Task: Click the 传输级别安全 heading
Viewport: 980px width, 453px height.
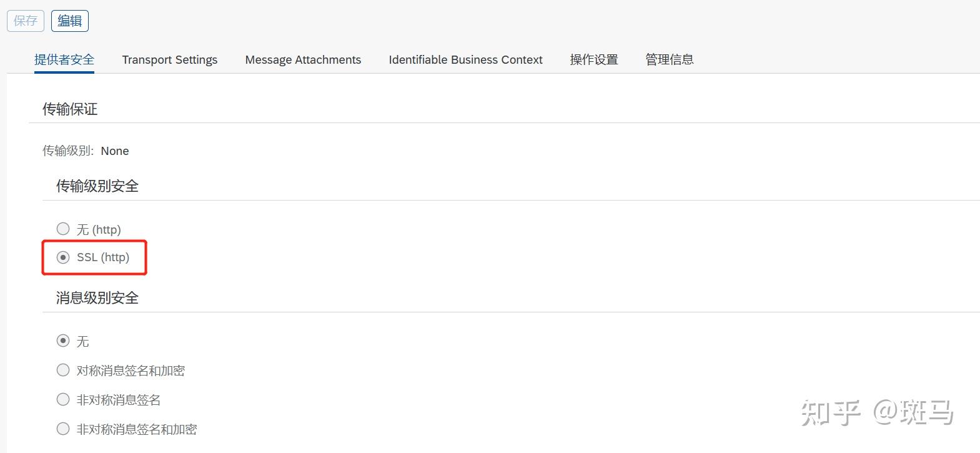Action: coord(97,186)
